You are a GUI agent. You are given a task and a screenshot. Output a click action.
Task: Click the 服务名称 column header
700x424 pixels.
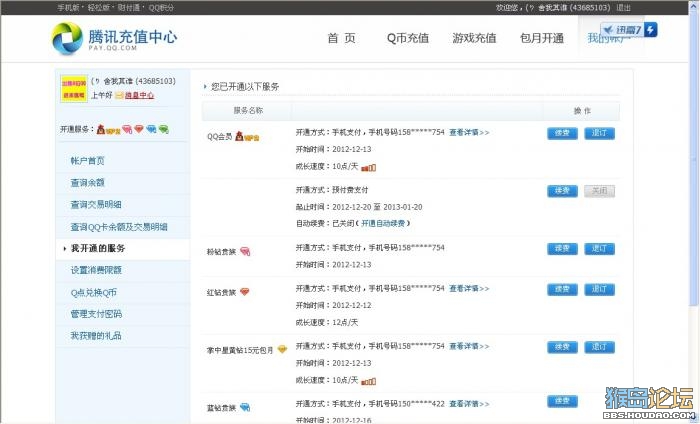pos(248,111)
